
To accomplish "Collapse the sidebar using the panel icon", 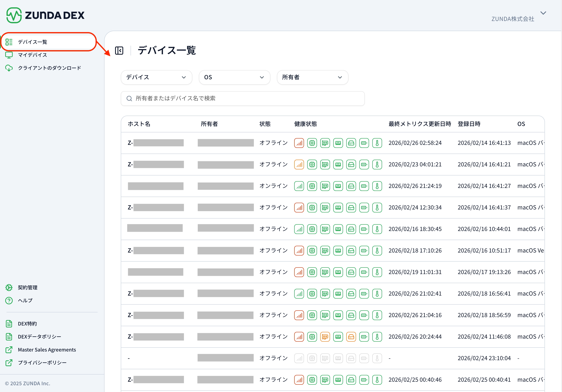I will coord(119,51).
